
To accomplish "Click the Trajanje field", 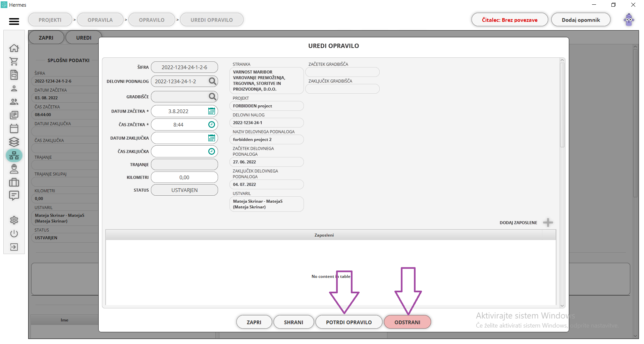I will [184, 164].
